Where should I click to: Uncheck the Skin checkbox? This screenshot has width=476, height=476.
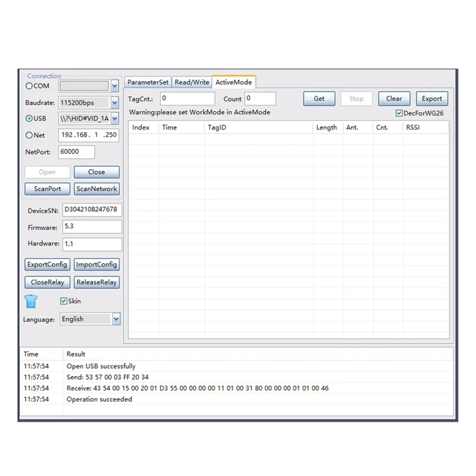pos(64,301)
